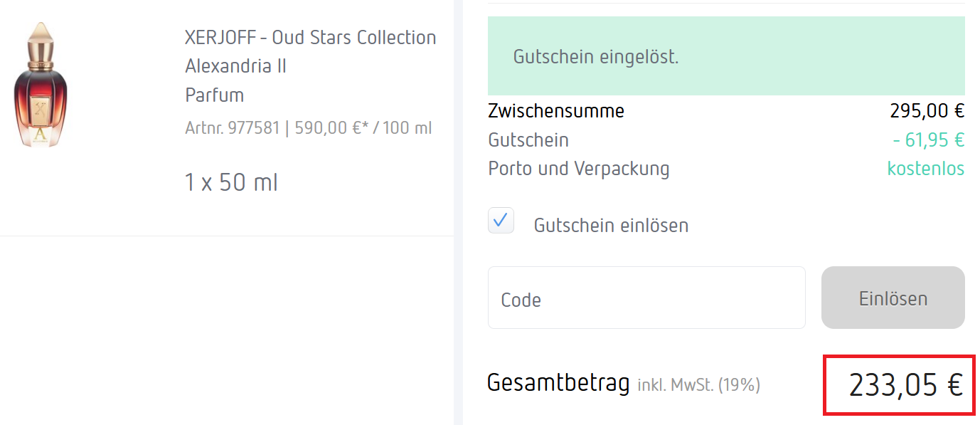This screenshot has height=425, width=980.
Task: Uncheck the Gutschein einlösen checkbox
Action: click(501, 221)
